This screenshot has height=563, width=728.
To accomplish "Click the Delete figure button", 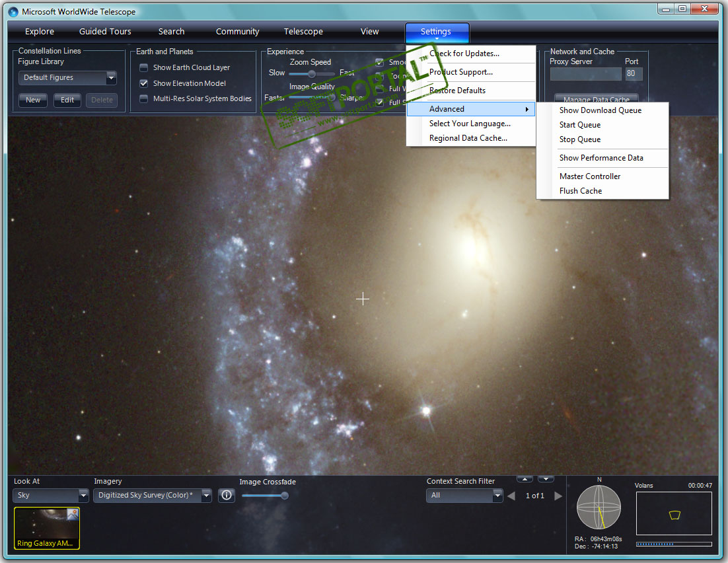I will coord(102,100).
